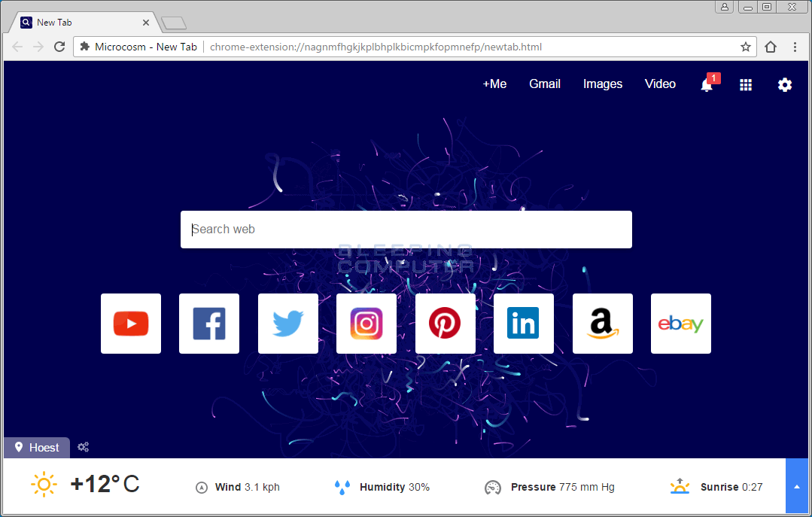Click the +12°C temperature reading

[105, 484]
